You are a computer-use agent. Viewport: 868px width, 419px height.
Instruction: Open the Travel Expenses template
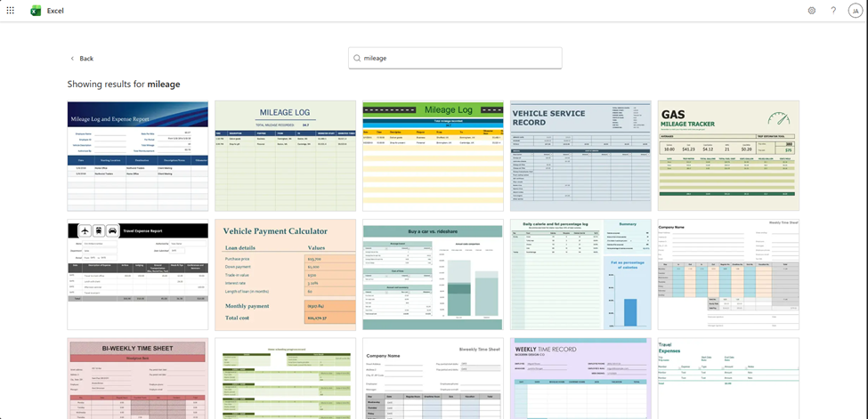728,379
